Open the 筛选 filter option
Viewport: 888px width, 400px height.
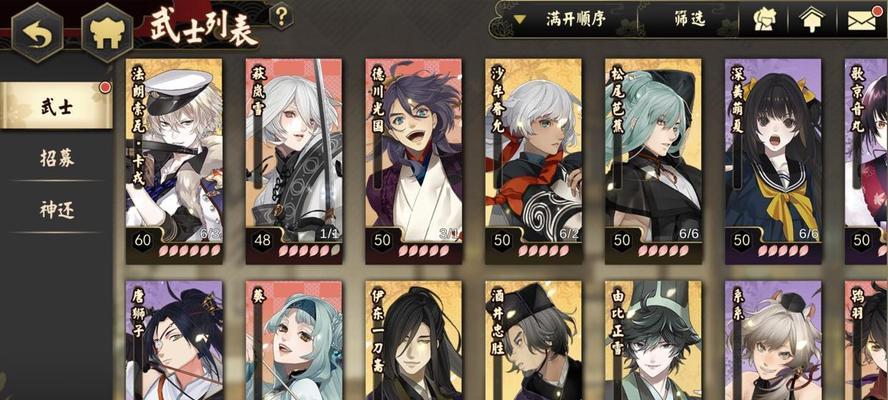coord(689,19)
